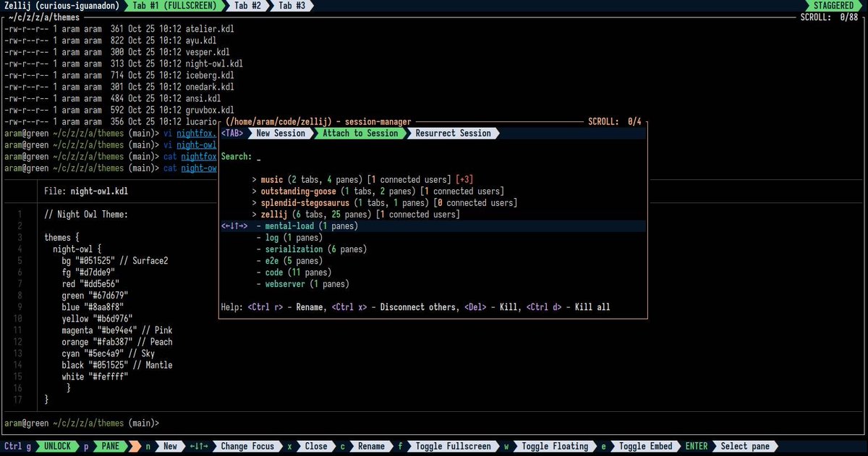Open the Resurrect Session tab
Screen dimensions: 868x456
[454, 133]
